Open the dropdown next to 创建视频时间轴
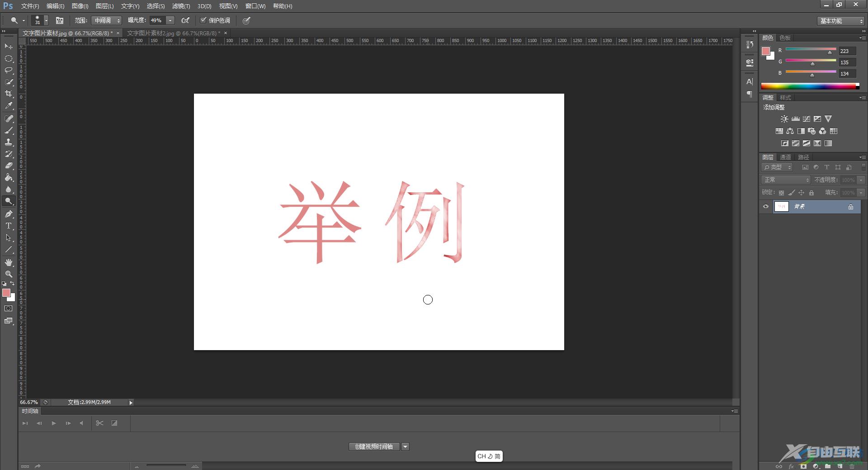 (406, 447)
